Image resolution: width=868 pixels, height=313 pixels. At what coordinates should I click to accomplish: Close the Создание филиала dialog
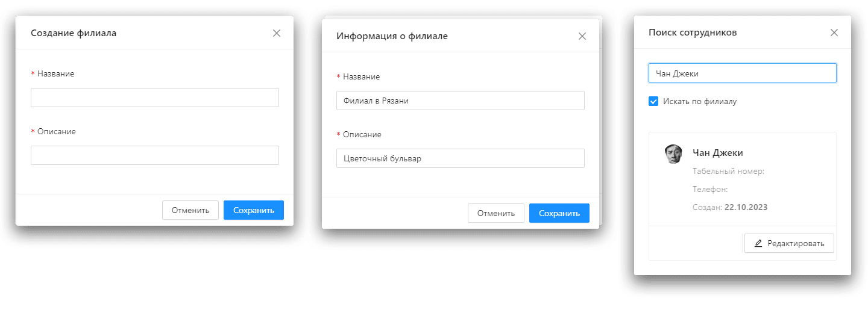277,33
